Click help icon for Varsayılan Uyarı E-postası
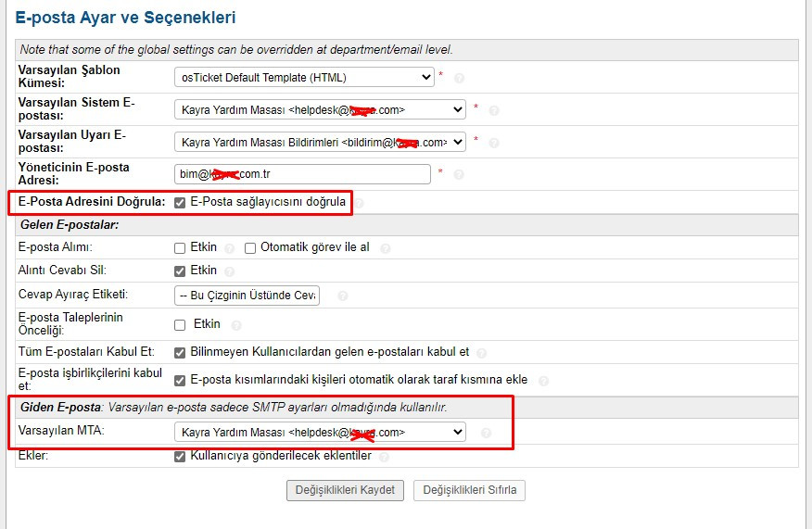812x529 pixels. tap(494, 144)
